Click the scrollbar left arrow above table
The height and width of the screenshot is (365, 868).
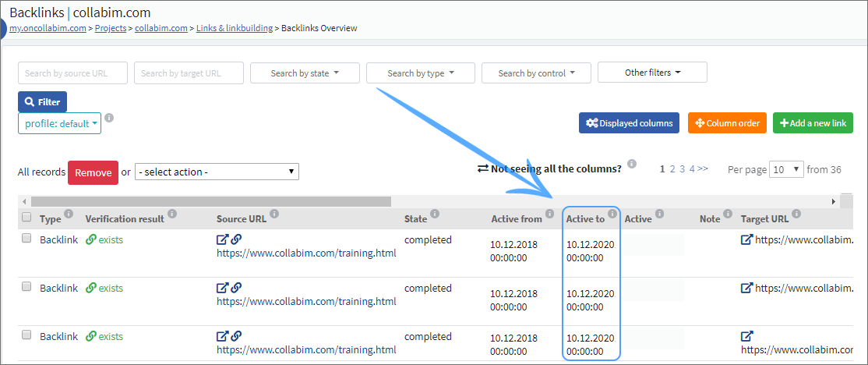tap(23, 202)
